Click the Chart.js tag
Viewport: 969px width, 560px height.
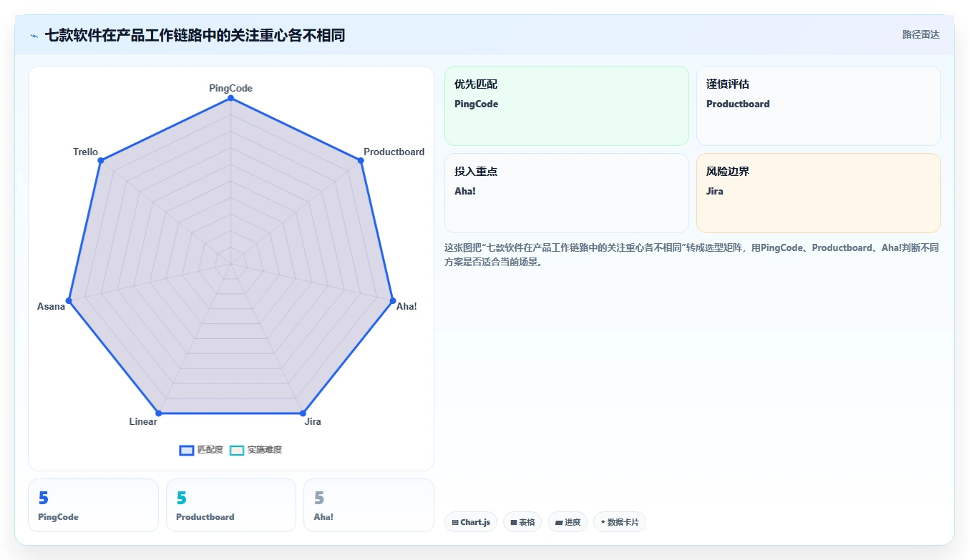tap(471, 522)
